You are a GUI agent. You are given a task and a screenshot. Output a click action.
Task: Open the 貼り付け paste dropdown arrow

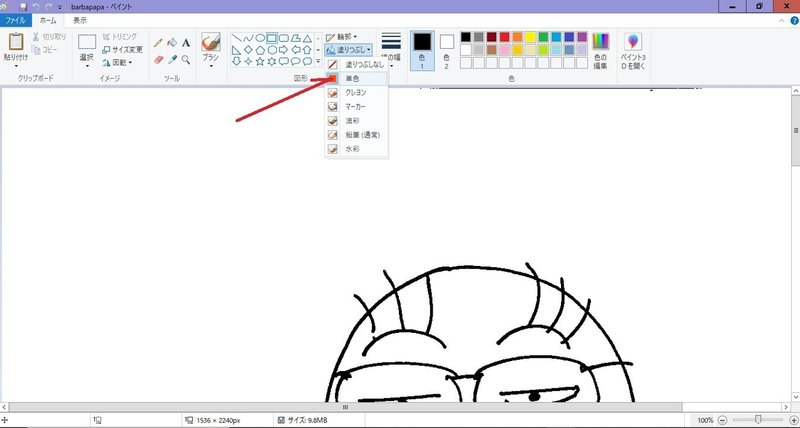16,66
